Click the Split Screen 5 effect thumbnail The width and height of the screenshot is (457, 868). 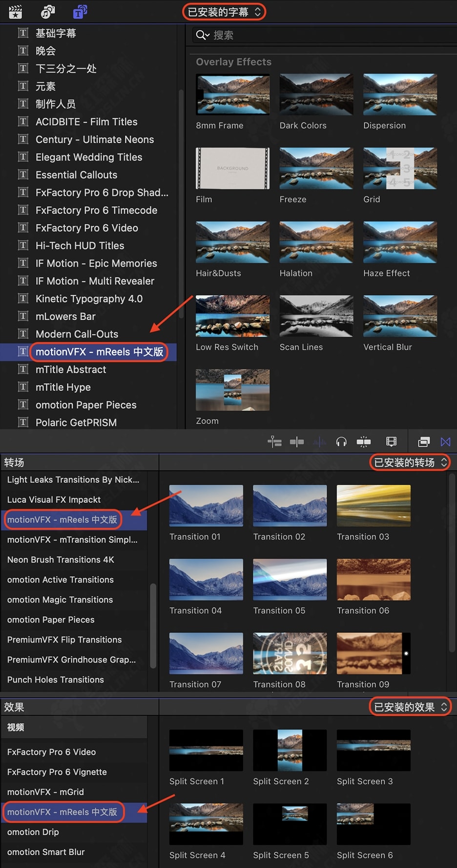(290, 824)
